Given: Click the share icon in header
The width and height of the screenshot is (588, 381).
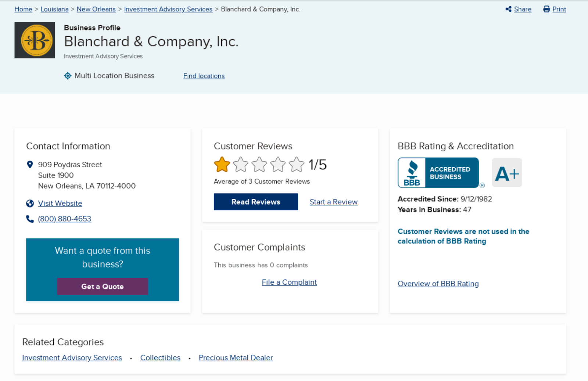Looking at the screenshot, I should tap(509, 9).
